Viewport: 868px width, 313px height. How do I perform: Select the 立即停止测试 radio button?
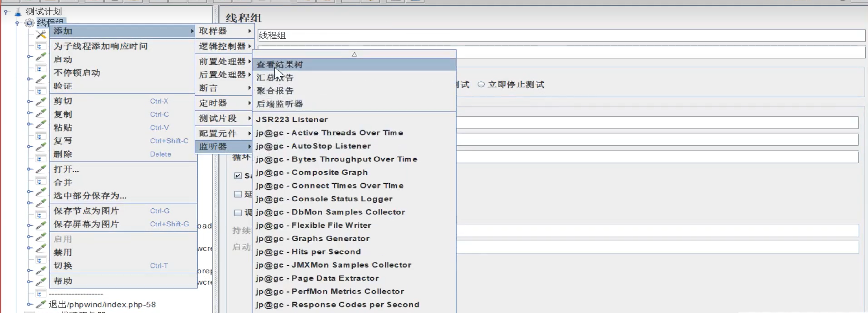click(481, 84)
